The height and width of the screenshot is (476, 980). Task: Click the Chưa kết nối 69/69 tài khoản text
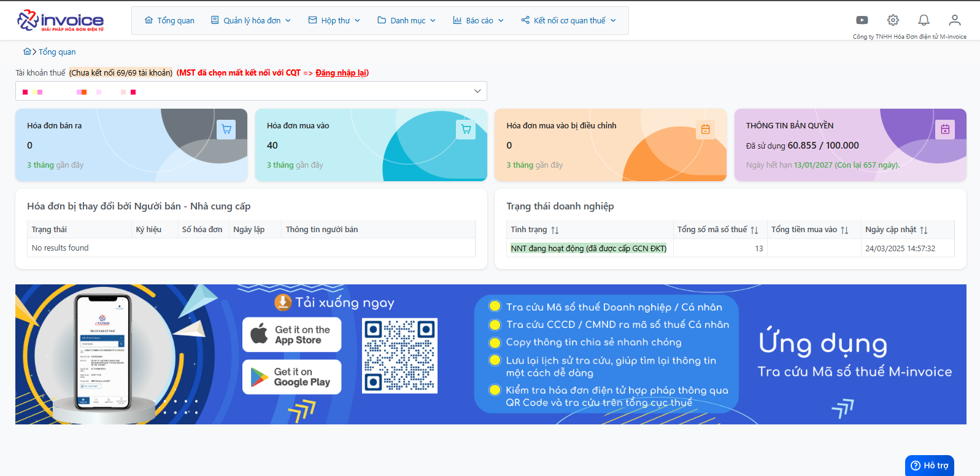click(x=121, y=72)
